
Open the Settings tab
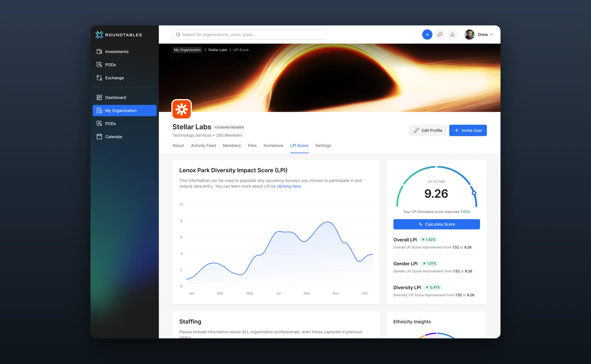(323, 146)
